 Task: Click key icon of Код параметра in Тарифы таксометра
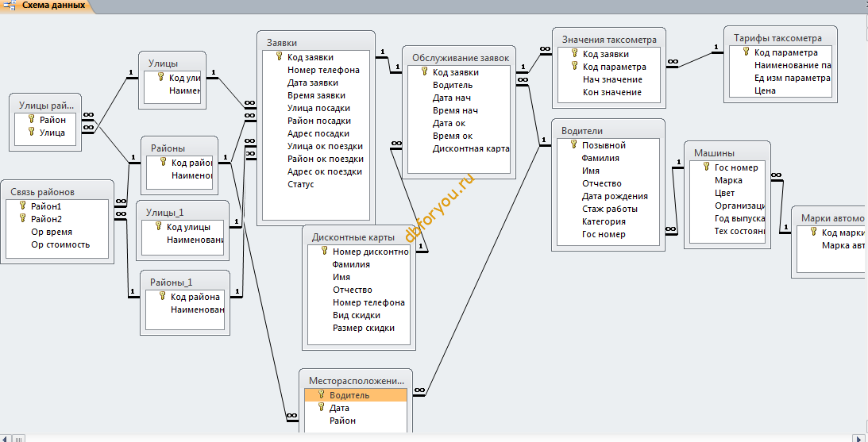(x=746, y=52)
